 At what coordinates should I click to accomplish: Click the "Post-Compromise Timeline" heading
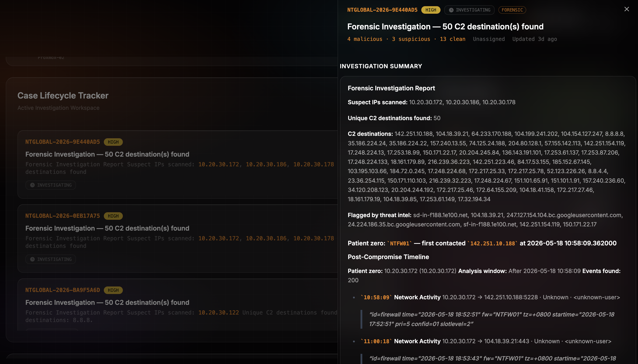(388, 257)
